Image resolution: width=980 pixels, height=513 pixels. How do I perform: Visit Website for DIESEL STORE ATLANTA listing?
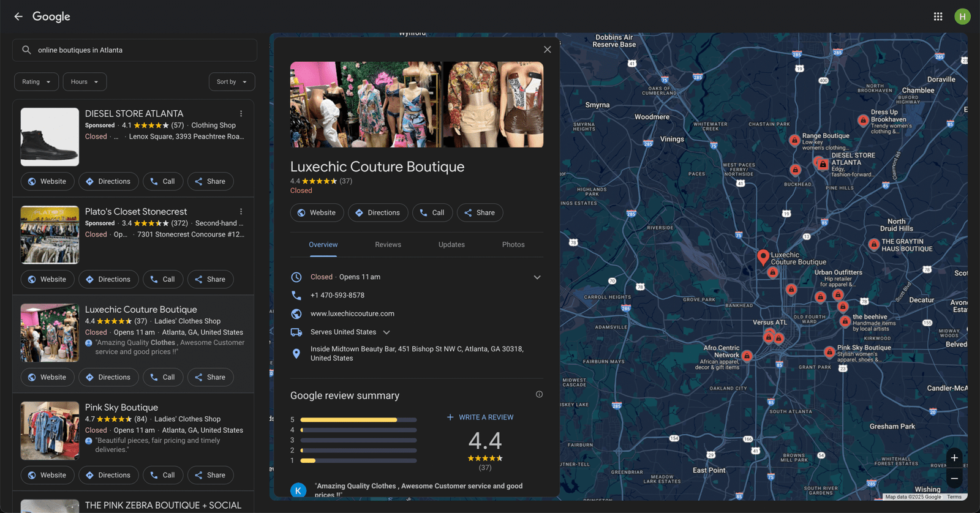pos(47,182)
